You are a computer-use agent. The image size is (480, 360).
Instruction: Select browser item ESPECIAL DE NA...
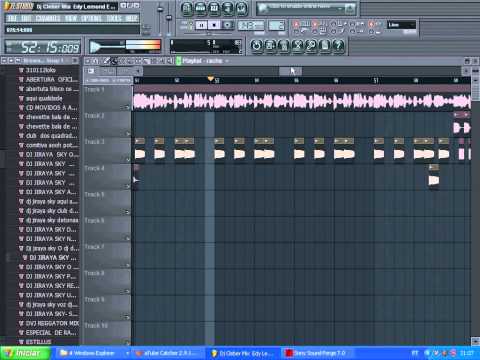(x=49, y=333)
